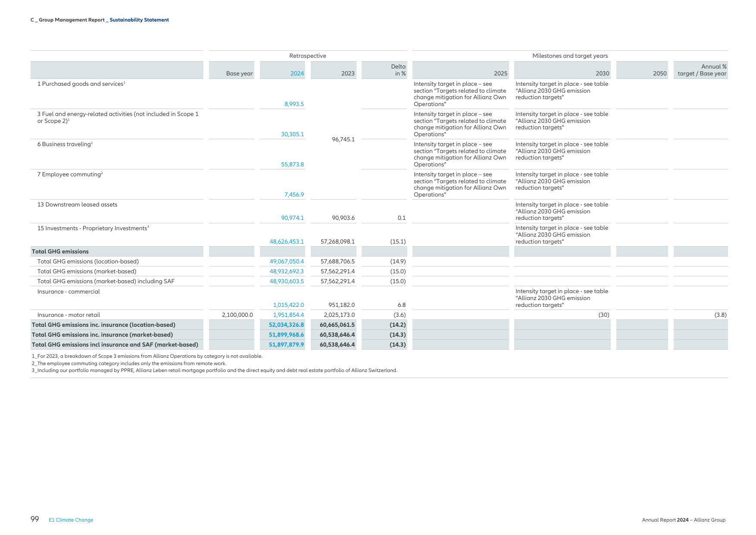Click the E1 Climate Change footer link
Viewport: 756px width, 535px height.
(71, 520)
